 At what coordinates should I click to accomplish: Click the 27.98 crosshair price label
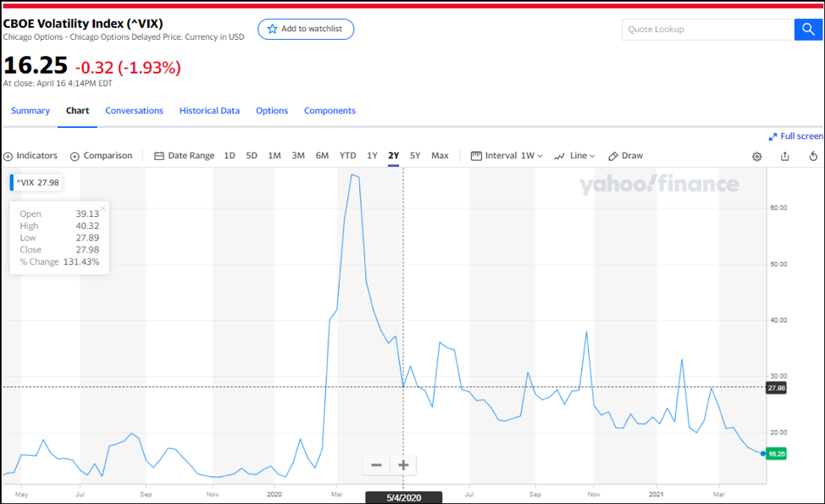pos(776,388)
